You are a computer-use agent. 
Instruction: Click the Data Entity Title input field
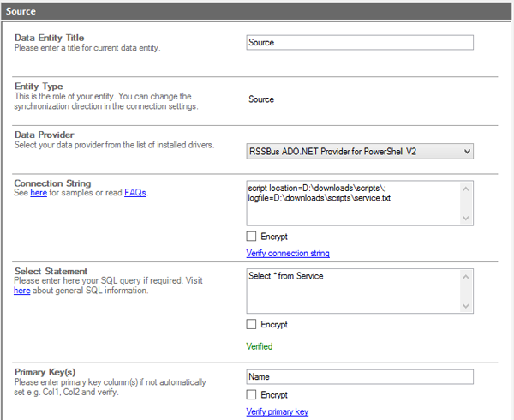(x=359, y=43)
